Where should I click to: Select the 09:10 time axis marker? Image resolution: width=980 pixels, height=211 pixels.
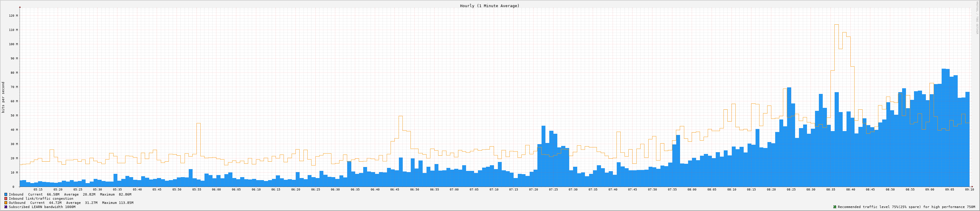click(x=969, y=189)
